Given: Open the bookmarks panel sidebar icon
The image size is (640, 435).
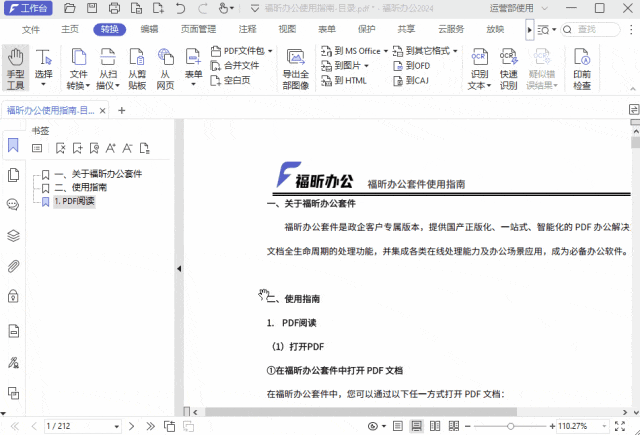Looking at the screenshot, I should pos(13,145).
